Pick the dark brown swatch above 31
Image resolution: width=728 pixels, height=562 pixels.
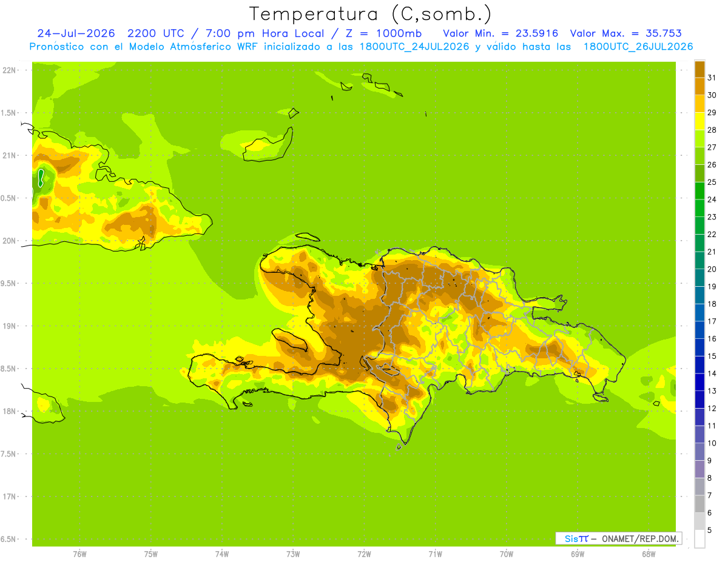(x=699, y=69)
